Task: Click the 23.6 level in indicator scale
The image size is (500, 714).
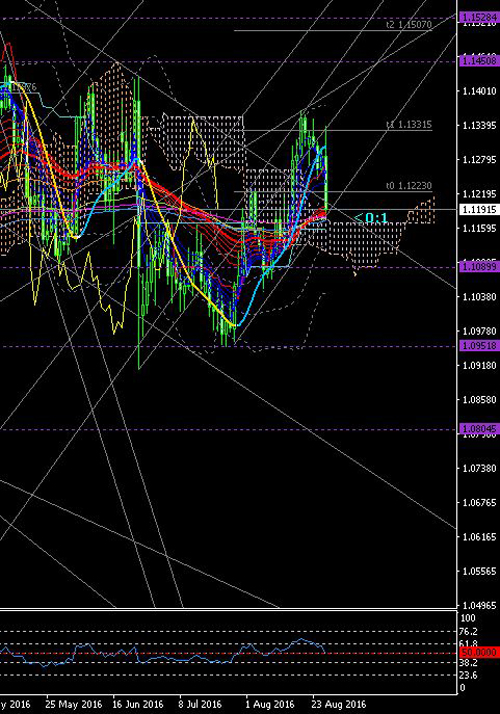Action: click(469, 675)
